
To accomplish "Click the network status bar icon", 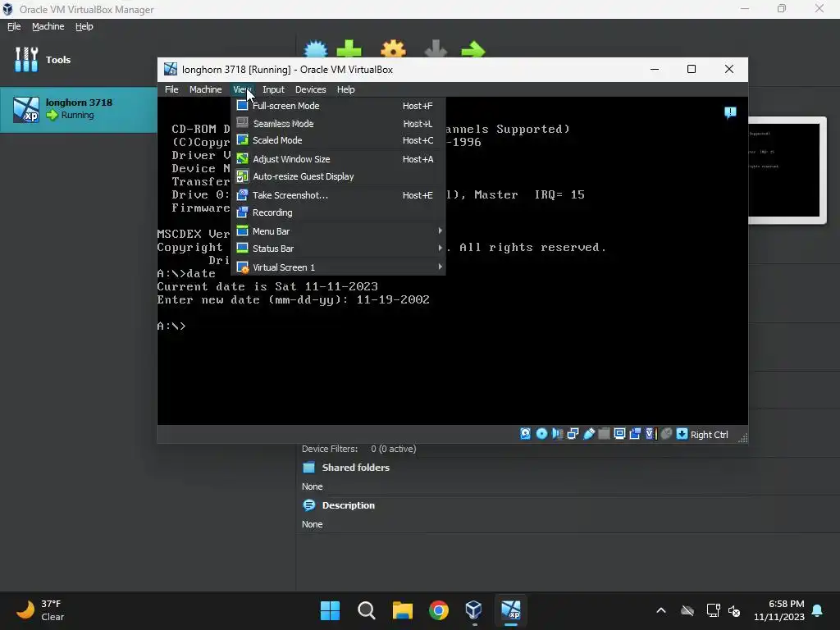I will (x=573, y=434).
